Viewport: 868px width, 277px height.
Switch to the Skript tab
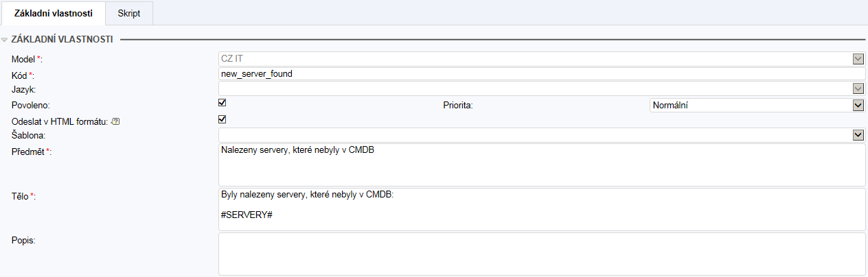click(129, 13)
